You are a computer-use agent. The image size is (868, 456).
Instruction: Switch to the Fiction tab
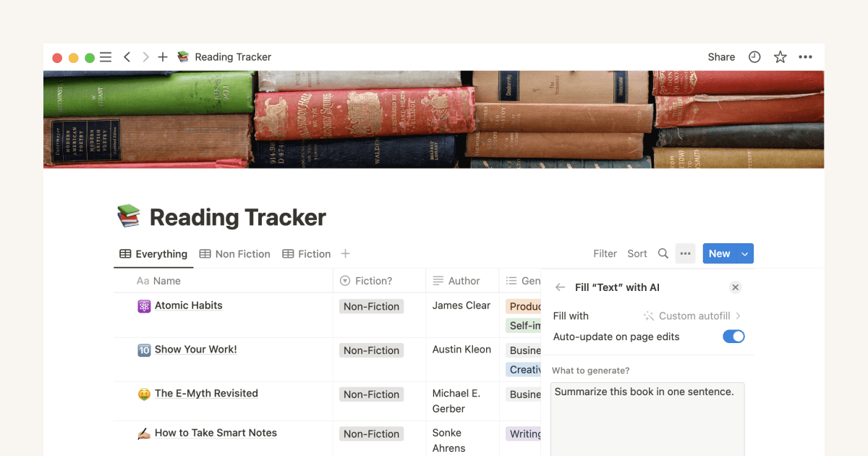[306, 253]
